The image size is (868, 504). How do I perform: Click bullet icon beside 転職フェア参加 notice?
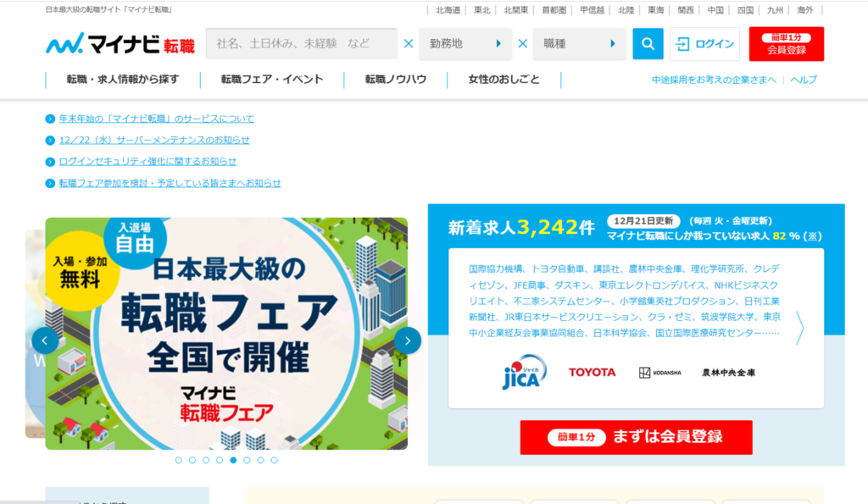50,183
